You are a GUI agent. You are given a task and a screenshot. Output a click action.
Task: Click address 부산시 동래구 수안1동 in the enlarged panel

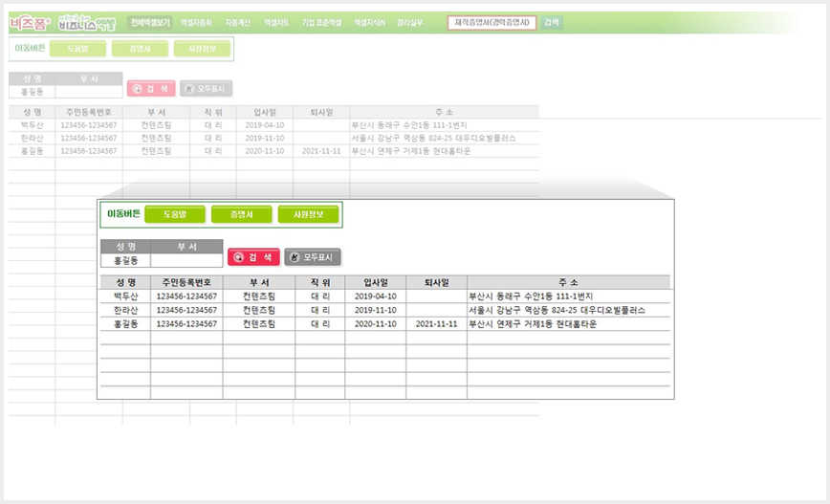click(x=531, y=296)
